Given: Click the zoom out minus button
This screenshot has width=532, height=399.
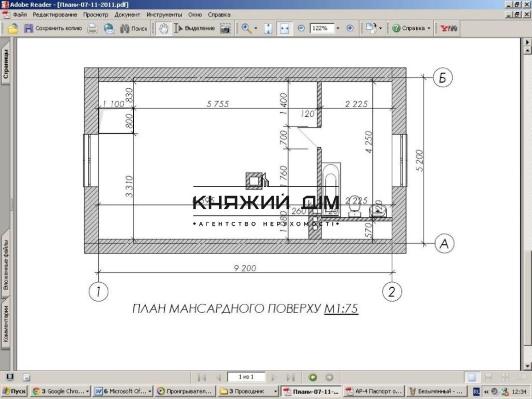Looking at the screenshot, I should pyautogui.click(x=301, y=28).
